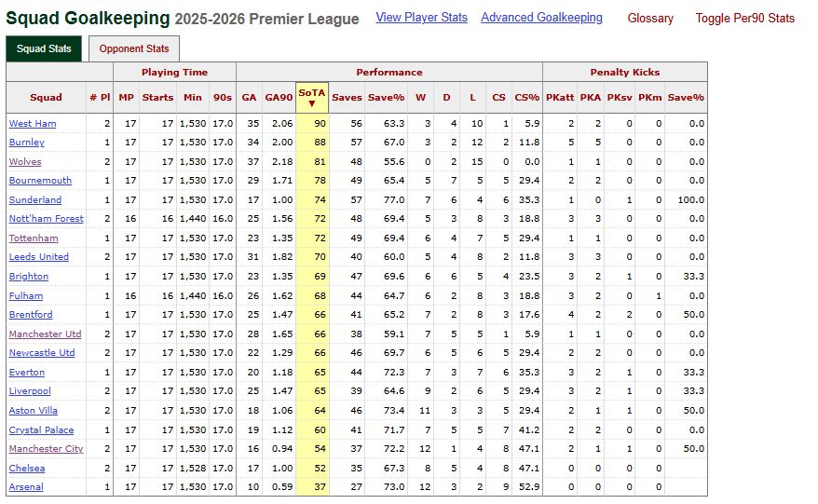Click the Squad column header
This screenshot has height=504, width=818.
point(46,98)
